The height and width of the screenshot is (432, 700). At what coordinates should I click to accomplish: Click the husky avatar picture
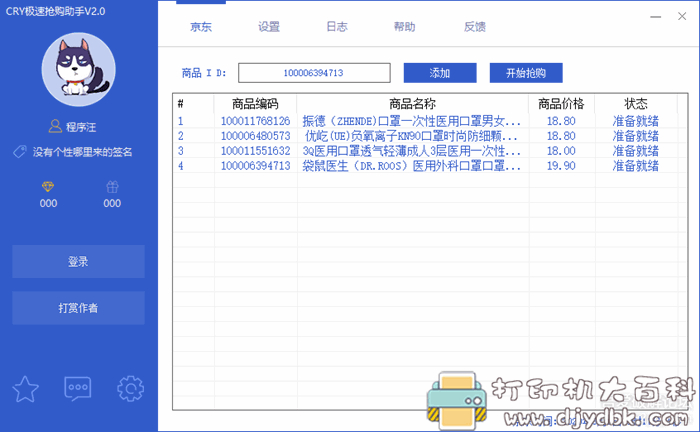[79, 69]
